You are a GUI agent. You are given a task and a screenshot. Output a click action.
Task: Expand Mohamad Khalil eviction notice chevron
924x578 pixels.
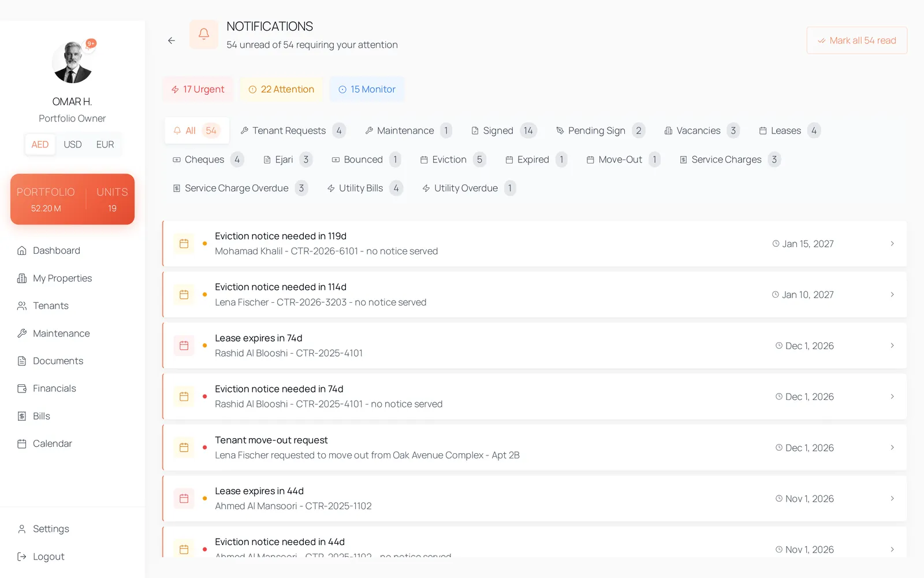892,243
